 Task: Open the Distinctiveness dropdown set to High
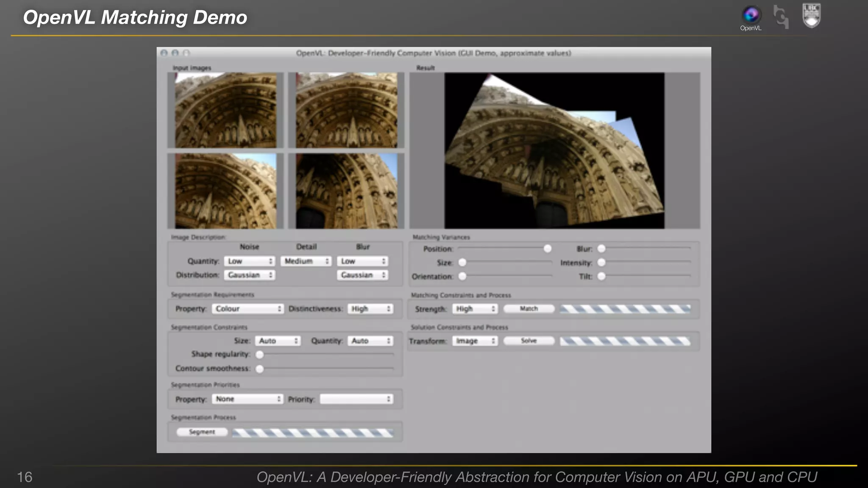pos(370,309)
